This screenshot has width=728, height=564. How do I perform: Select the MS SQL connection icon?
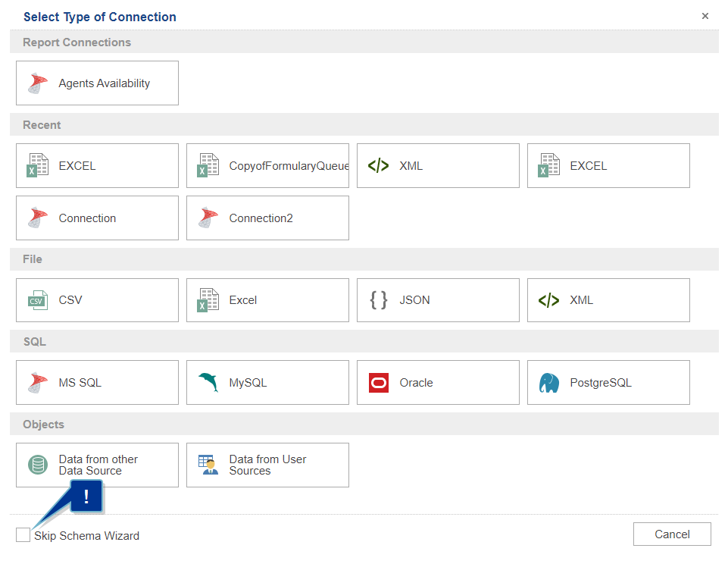(x=38, y=382)
